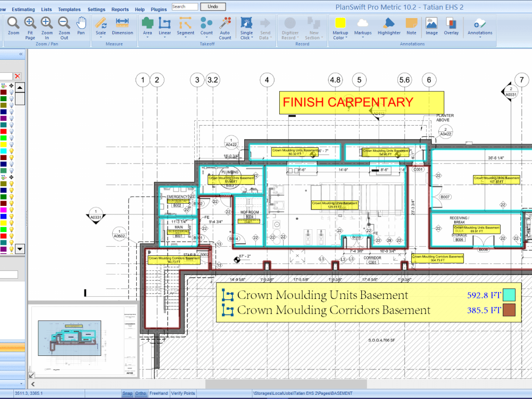Click the takeoff list scroll up arrow

(x=20, y=88)
